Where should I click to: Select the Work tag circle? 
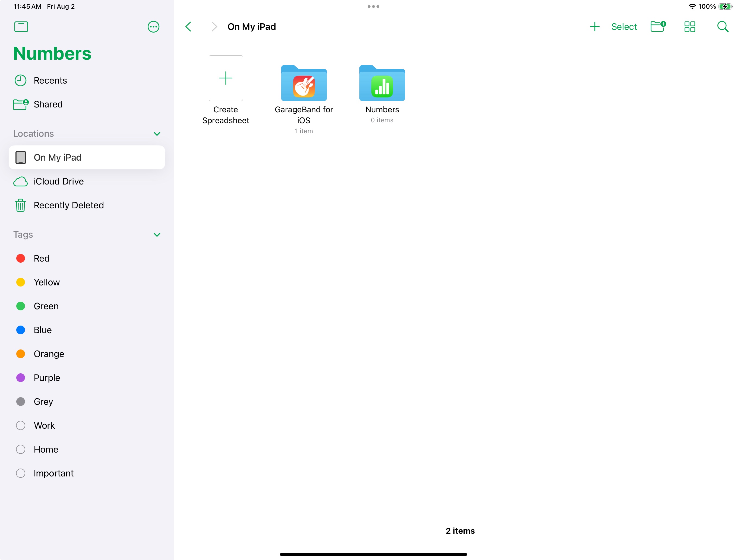(x=21, y=425)
